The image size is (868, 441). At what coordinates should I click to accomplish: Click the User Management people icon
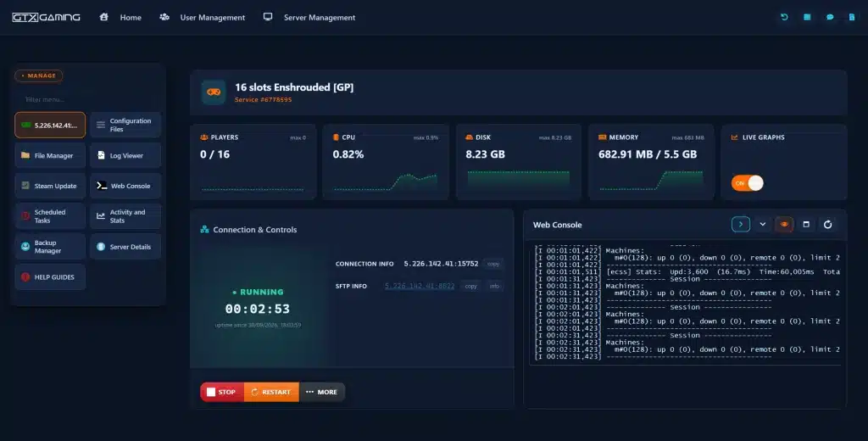[164, 17]
